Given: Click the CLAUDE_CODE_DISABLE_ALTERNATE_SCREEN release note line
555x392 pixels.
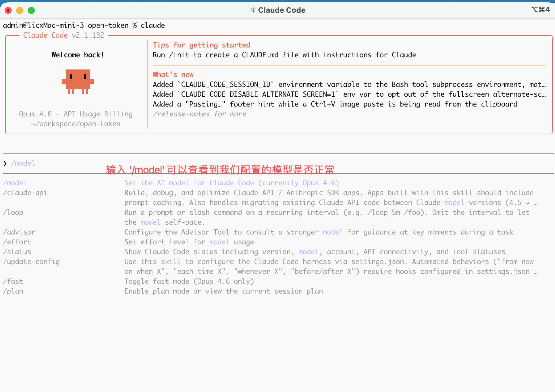Looking at the screenshot, I should pos(349,94).
